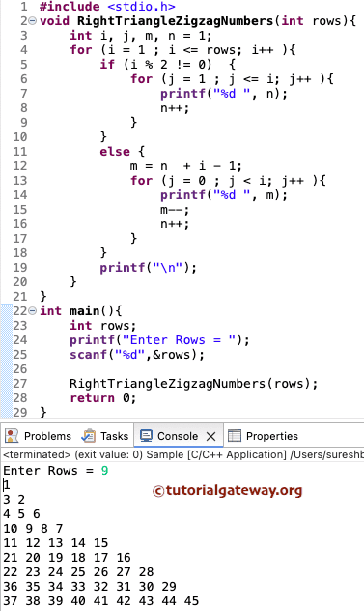This screenshot has height=611, width=364.
Task: Click the 'if (i % 2 != 0)' line
Action: pyautogui.click(x=167, y=65)
